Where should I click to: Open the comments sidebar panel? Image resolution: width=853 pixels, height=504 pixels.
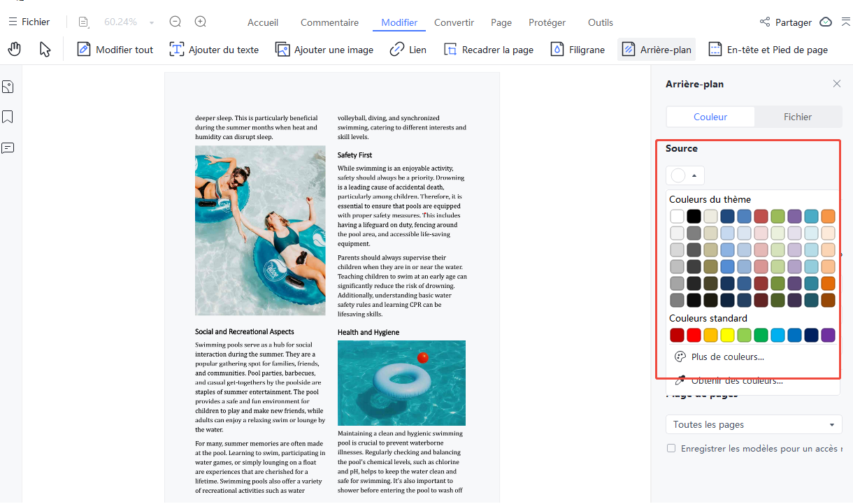8,148
